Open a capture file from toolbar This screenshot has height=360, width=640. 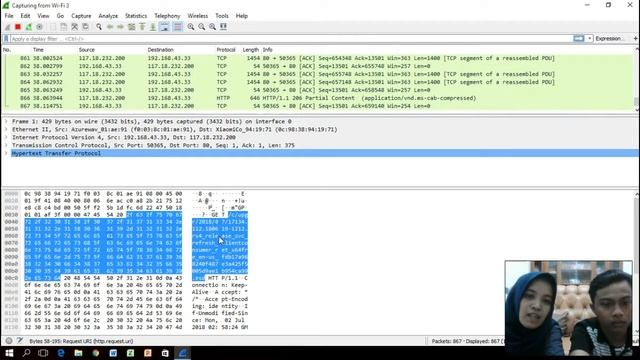point(53,27)
